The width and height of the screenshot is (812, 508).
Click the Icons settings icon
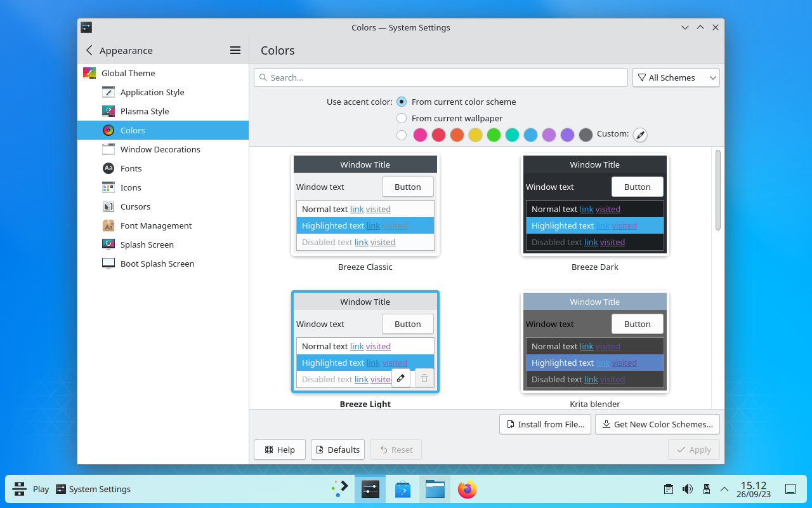coord(108,187)
